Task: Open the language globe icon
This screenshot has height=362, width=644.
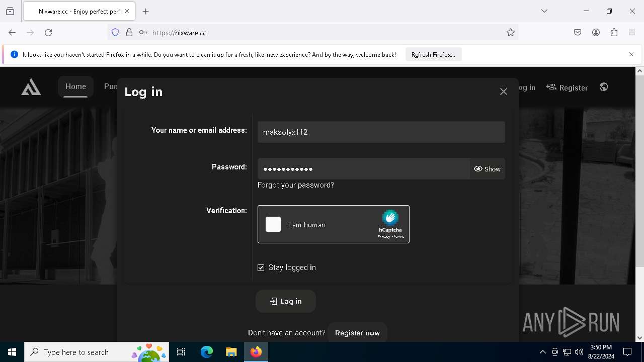Action: point(604,87)
